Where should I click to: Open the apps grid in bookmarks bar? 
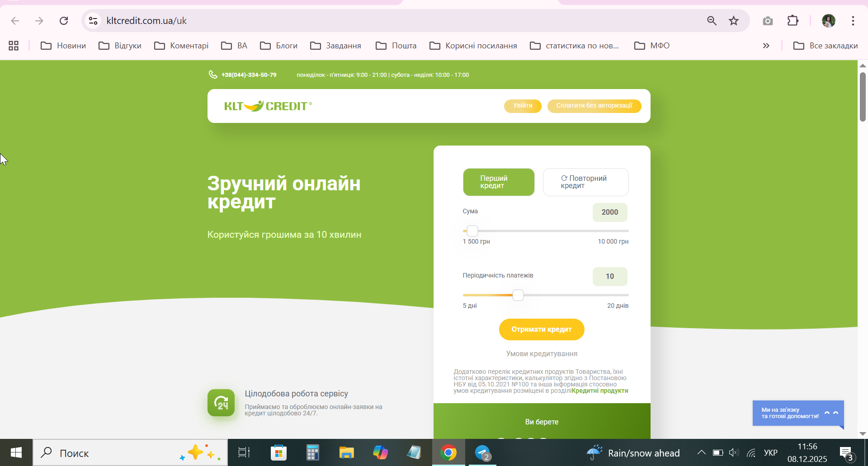14,46
